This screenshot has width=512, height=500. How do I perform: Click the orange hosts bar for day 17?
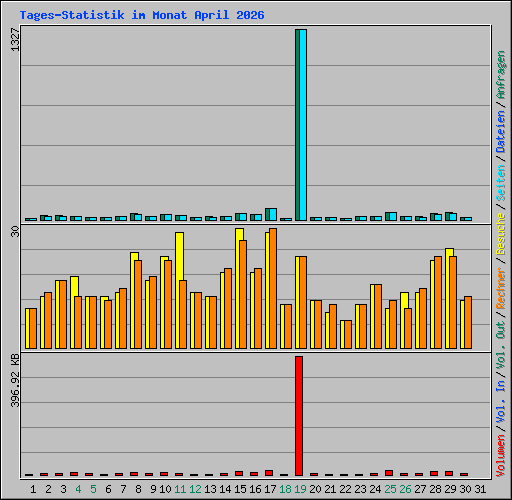pyautogui.click(x=273, y=289)
